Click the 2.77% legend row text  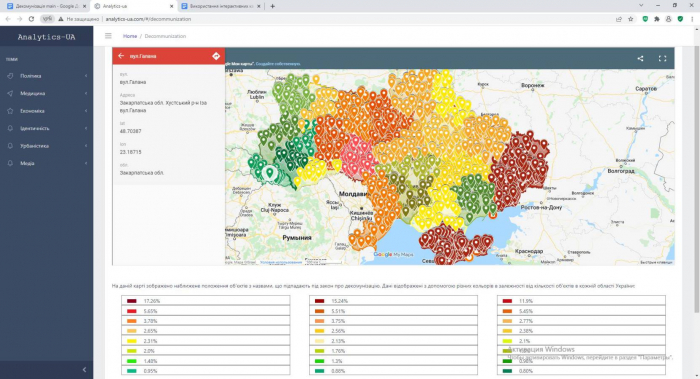526,321
